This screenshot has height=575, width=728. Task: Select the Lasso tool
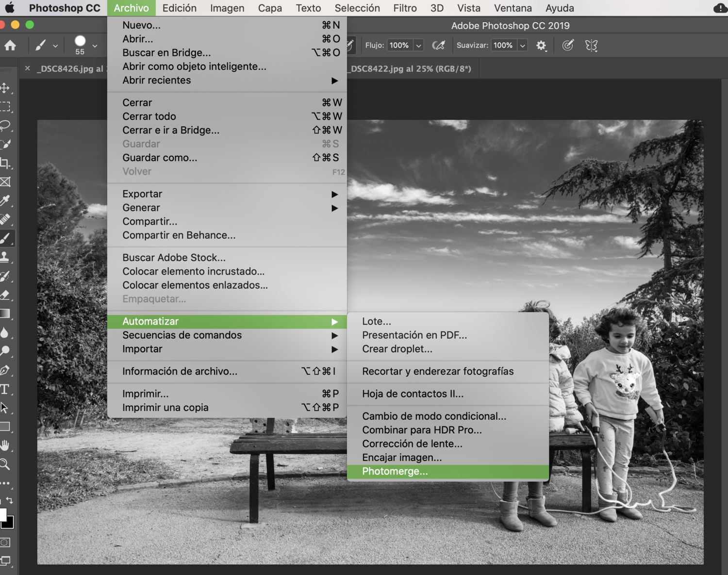5,126
